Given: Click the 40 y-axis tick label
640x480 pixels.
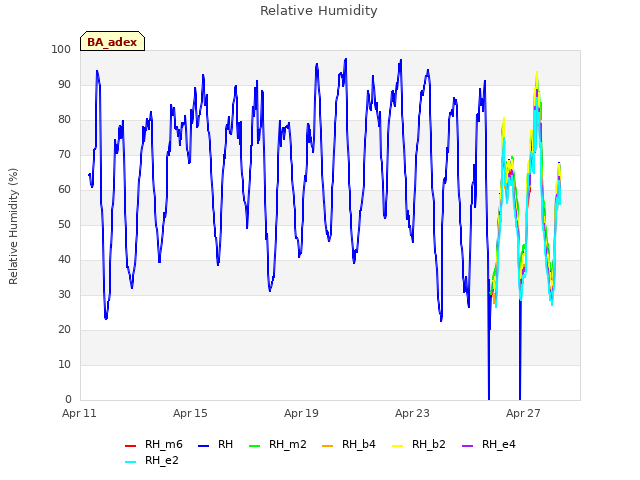Looking at the screenshot, I should 64,260.
